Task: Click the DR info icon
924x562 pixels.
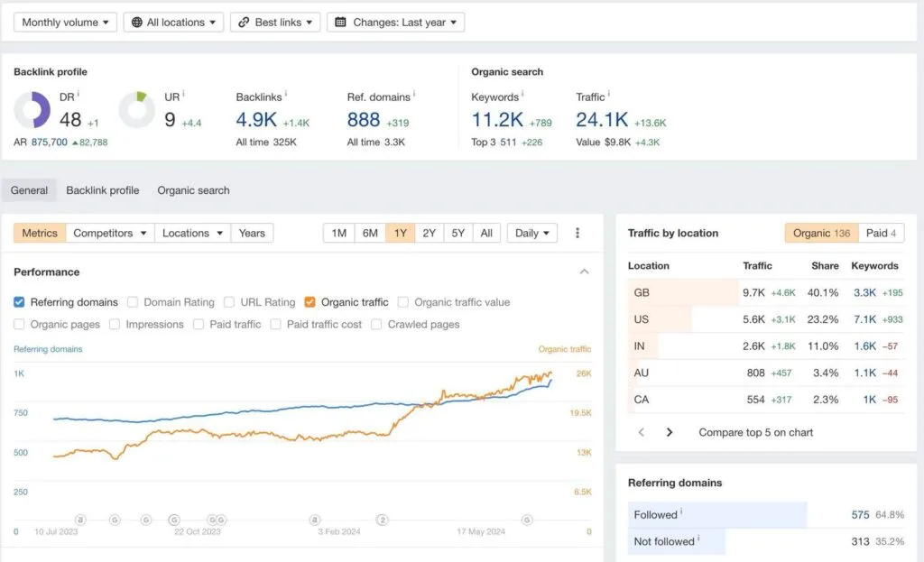Action: 79,93
